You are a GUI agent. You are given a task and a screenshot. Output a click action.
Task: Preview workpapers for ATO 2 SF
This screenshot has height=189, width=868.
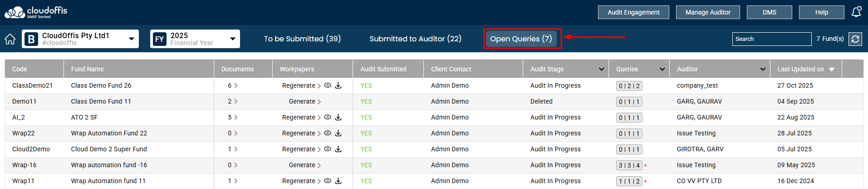[327, 117]
